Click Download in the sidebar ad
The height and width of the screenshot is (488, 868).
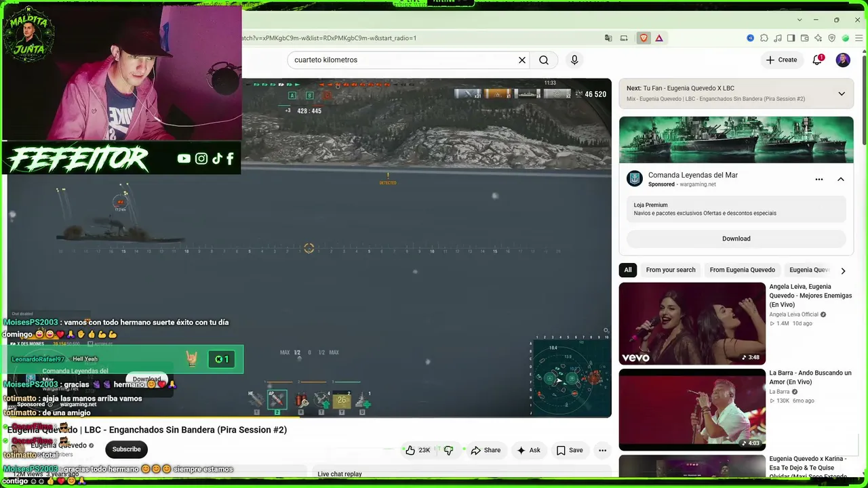point(736,239)
